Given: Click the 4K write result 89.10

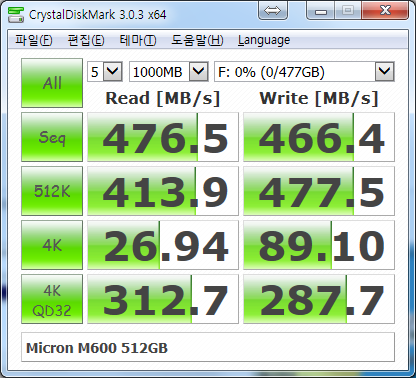Looking at the screenshot, I should pyautogui.click(x=319, y=245).
